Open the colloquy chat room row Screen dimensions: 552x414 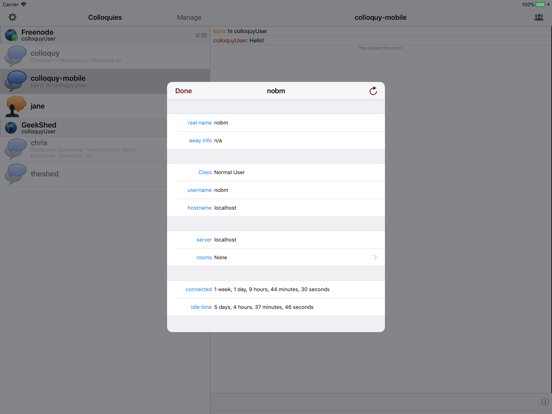point(105,56)
